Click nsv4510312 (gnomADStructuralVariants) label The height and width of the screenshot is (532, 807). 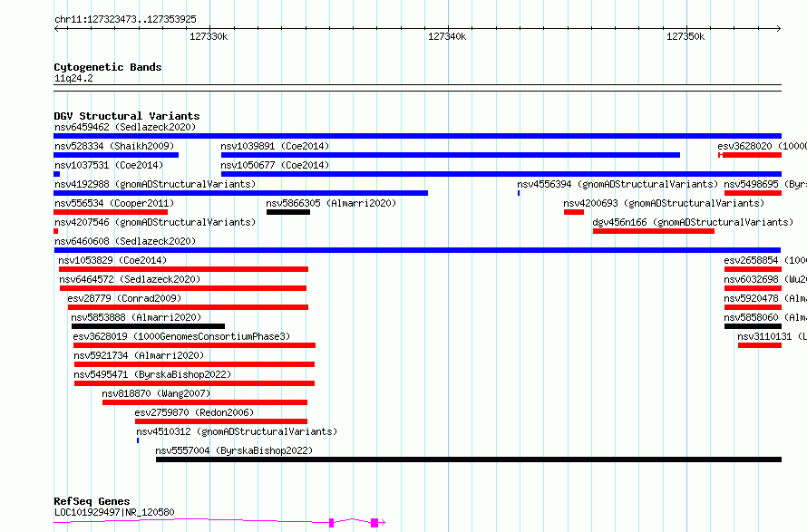(x=237, y=431)
